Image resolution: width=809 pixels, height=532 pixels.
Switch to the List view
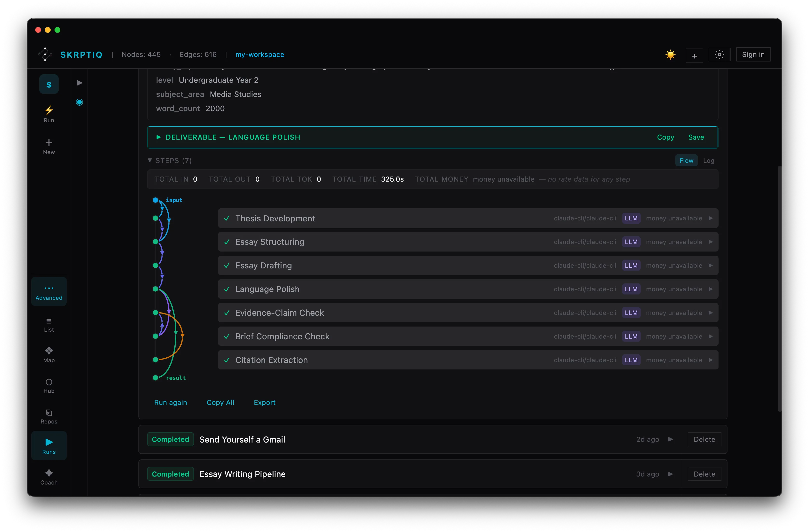click(x=49, y=325)
